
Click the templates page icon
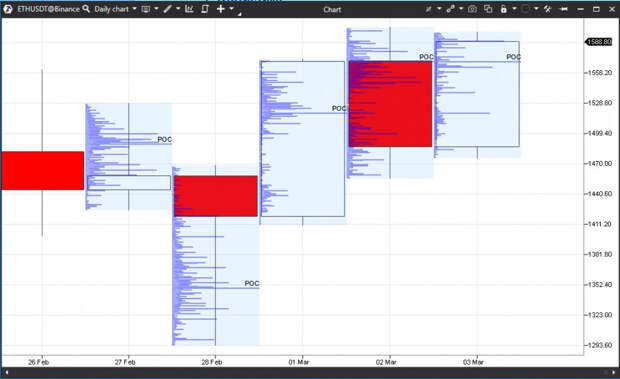click(205, 9)
